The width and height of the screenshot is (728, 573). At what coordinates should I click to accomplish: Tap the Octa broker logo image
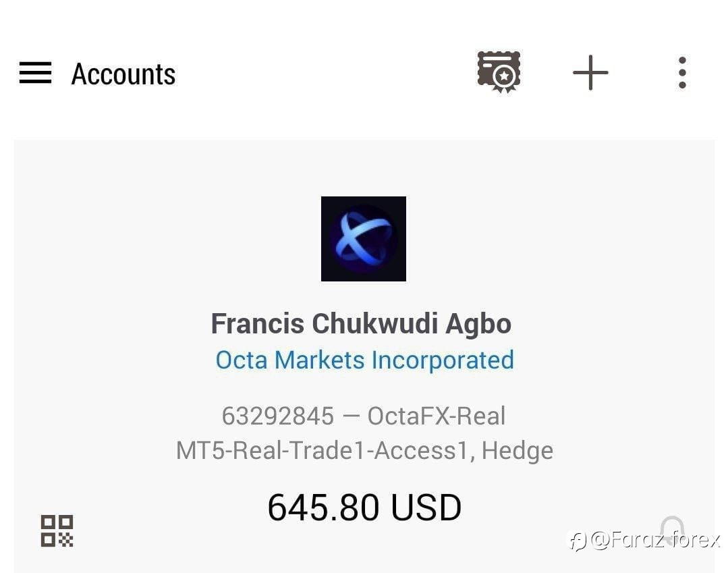[364, 239]
